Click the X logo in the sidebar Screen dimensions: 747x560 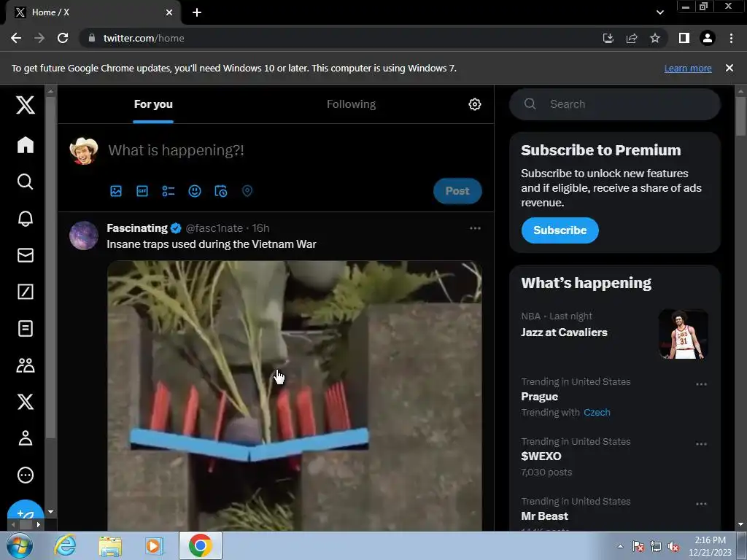click(26, 104)
